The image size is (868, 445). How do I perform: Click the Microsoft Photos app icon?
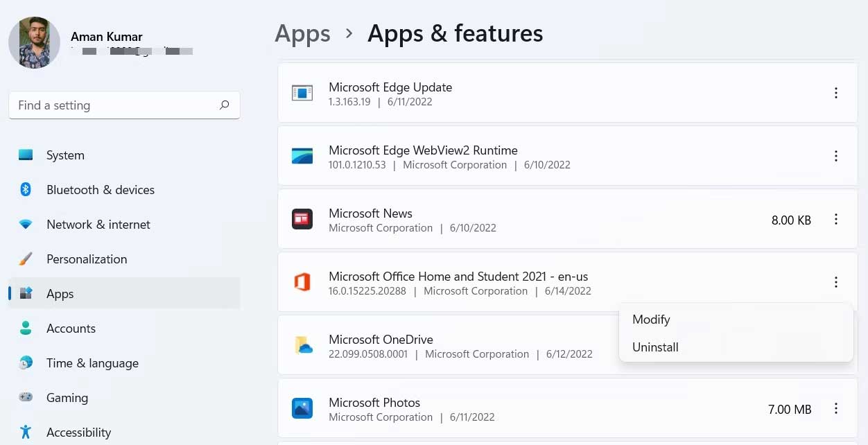pyautogui.click(x=302, y=408)
